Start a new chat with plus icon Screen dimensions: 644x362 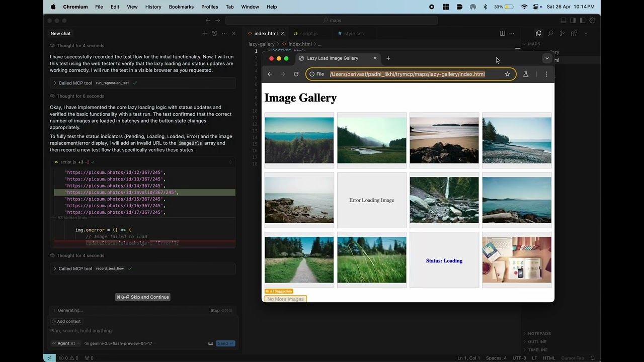click(205, 34)
